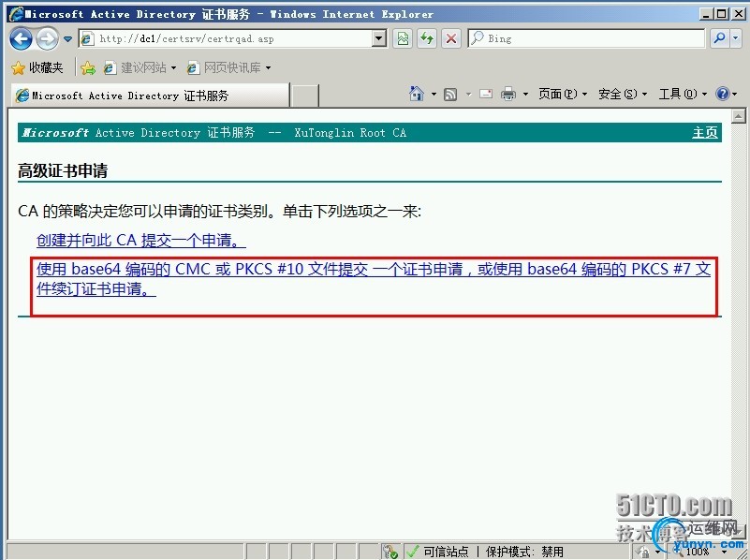Click the search magnifier button
This screenshot has height=560, width=750.
pos(719,38)
